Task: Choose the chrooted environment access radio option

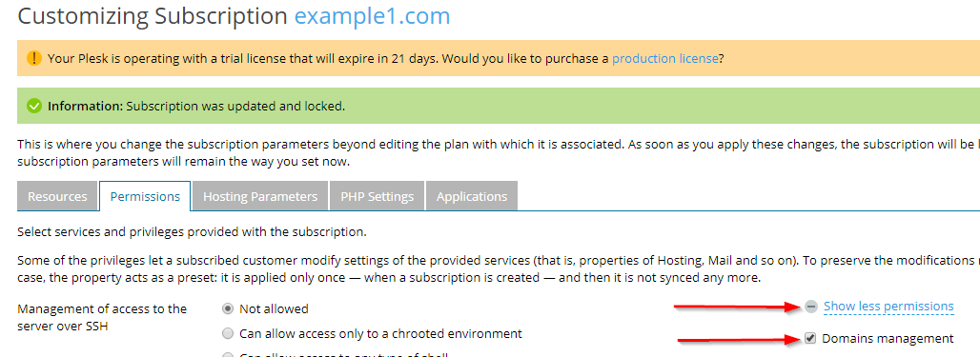Action: [x=228, y=333]
